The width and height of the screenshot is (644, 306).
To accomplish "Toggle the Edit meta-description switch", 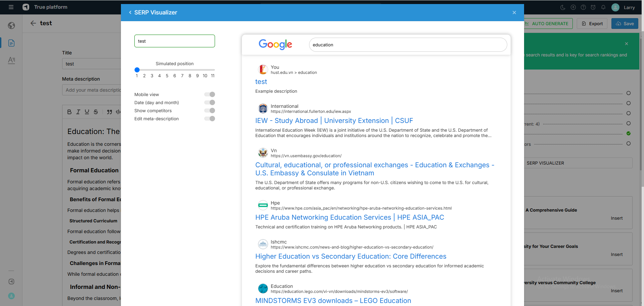I will [x=210, y=119].
